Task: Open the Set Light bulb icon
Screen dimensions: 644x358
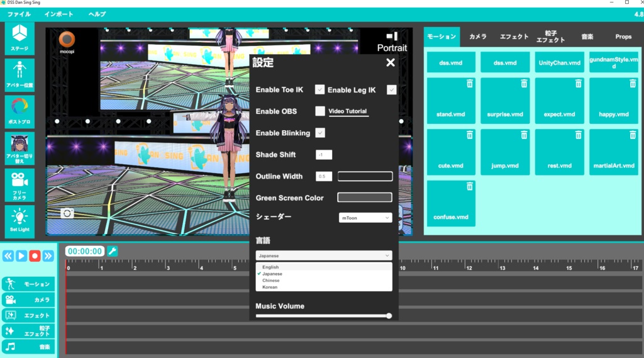Action: pyautogui.click(x=19, y=221)
